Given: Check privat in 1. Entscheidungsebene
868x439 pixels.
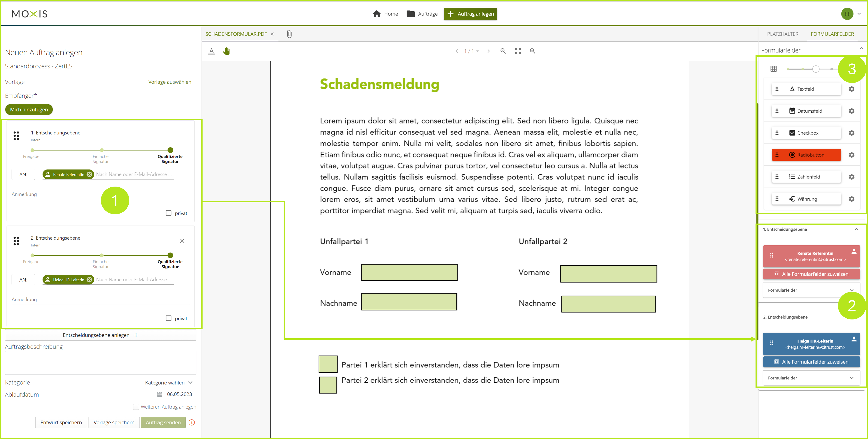Looking at the screenshot, I should point(169,213).
